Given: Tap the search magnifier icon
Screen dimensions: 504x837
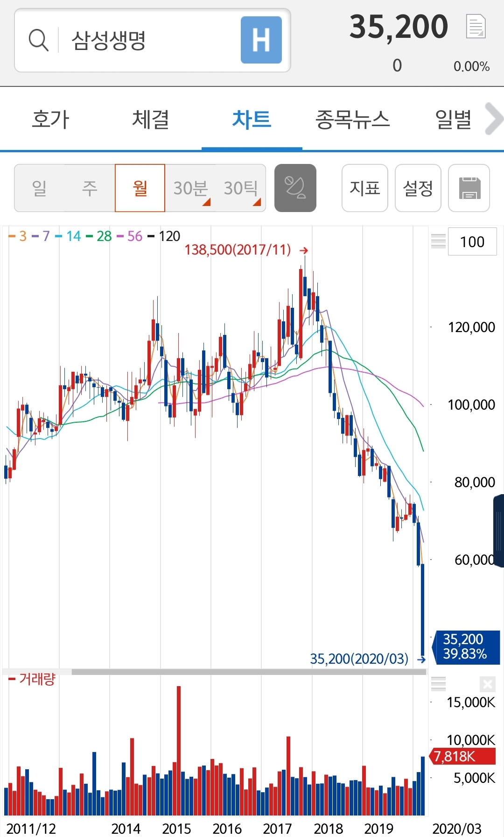Looking at the screenshot, I should (x=38, y=40).
